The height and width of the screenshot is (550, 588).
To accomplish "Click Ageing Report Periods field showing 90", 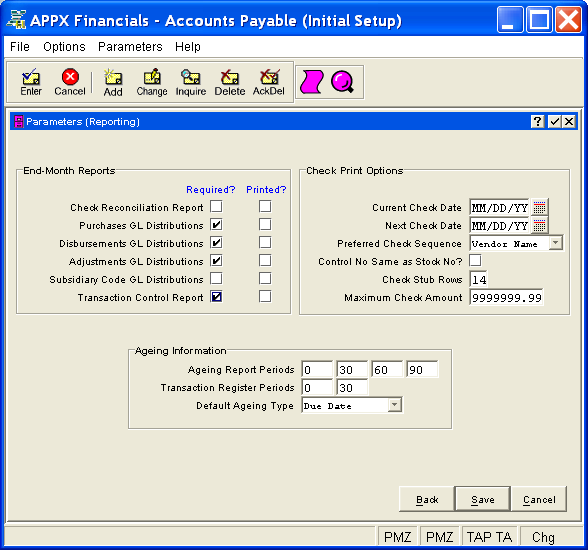I will [422, 370].
